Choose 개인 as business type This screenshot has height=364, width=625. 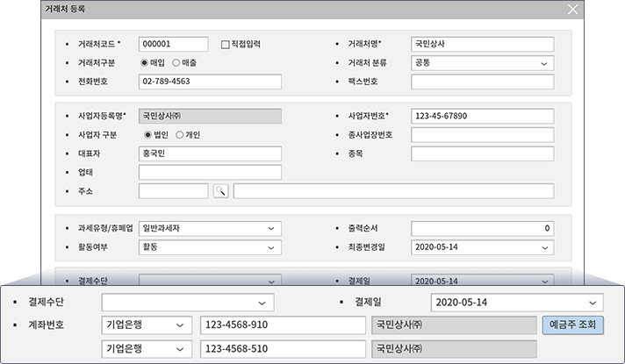(x=180, y=134)
